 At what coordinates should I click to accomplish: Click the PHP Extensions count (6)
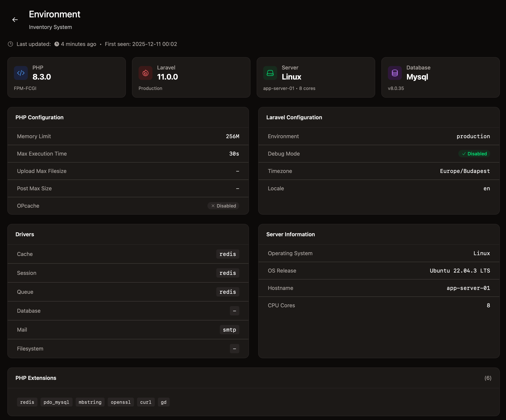(x=488, y=378)
